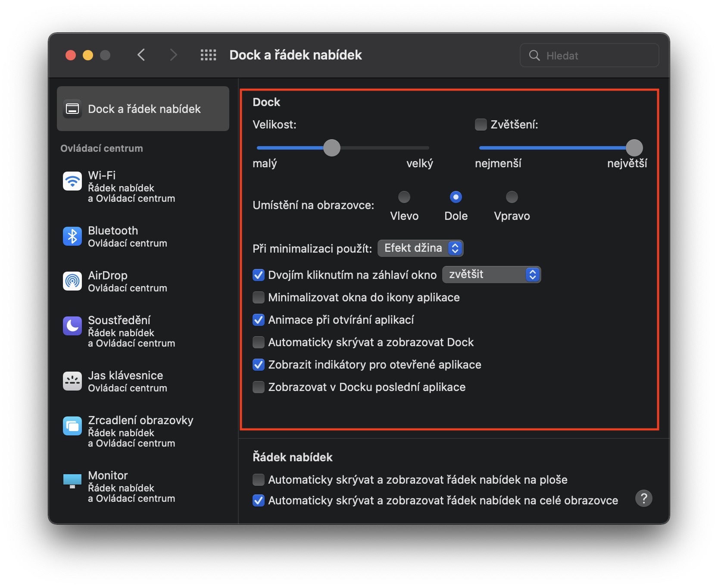This screenshot has width=718, height=588.
Task: Click the 'Ovládací centrum' section header
Action: point(102,148)
